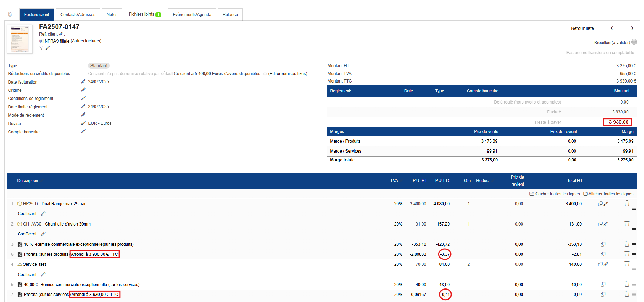Click the copy icon on the -353,10 line
644x302 pixels.
(603, 244)
